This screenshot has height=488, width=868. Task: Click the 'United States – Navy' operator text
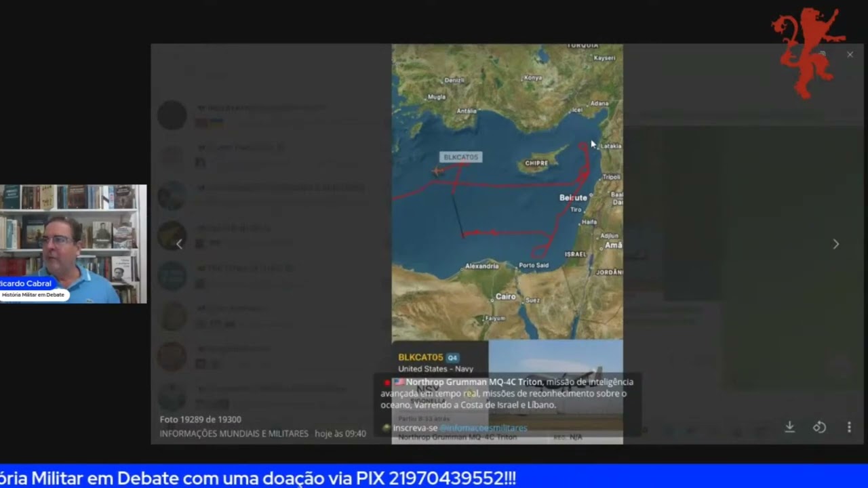(435, 369)
